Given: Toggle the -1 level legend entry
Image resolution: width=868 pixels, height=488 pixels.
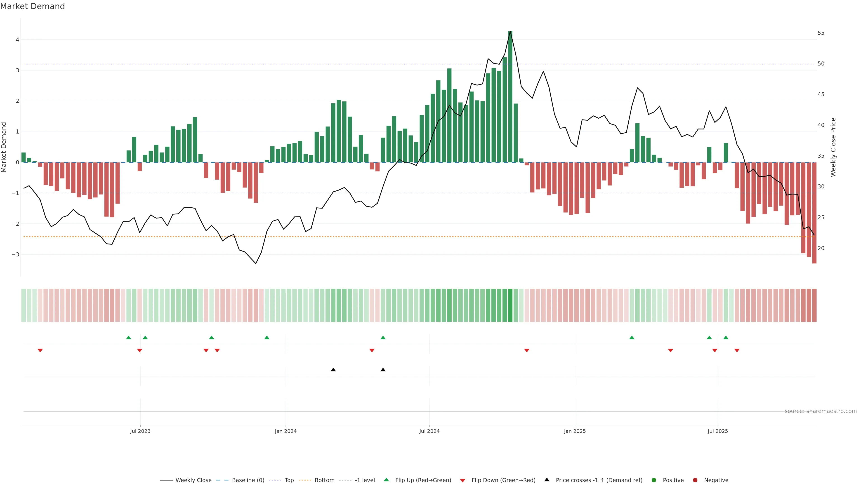Looking at the screenshot, I should click(365, 480).
